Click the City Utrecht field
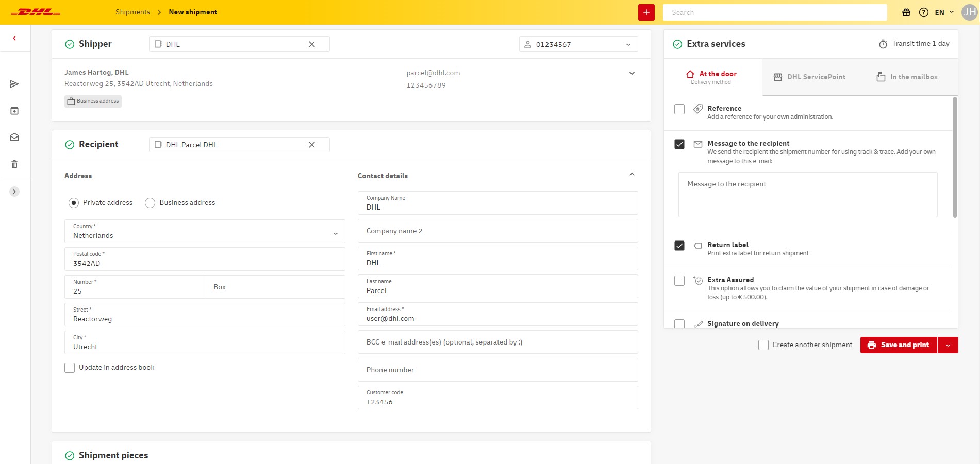Screen dimensions: 980x464 pos(205,342)
